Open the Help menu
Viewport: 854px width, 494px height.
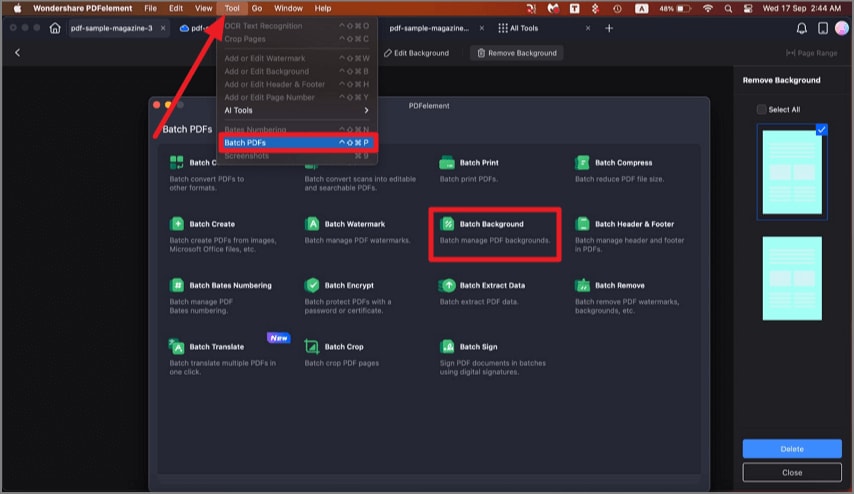pyautogui.click(x=322, y=8)
